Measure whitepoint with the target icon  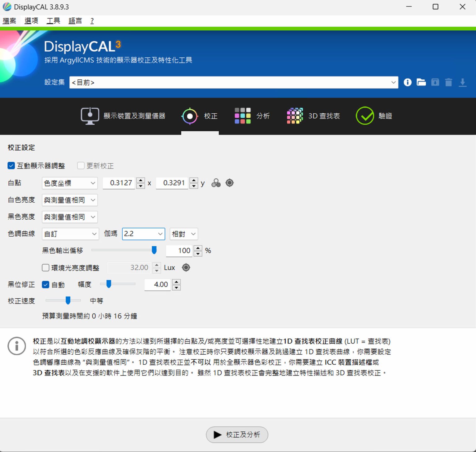click(229, 183)
